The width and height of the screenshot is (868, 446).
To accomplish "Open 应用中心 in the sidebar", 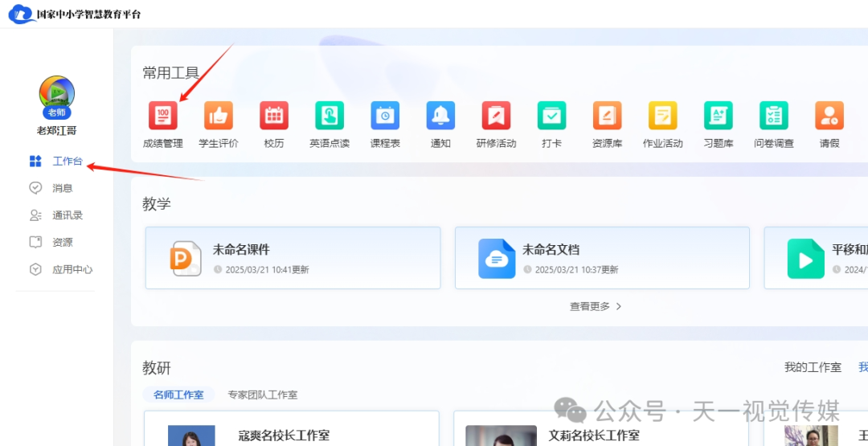I will pyautogui.click(x=61, y=269).
